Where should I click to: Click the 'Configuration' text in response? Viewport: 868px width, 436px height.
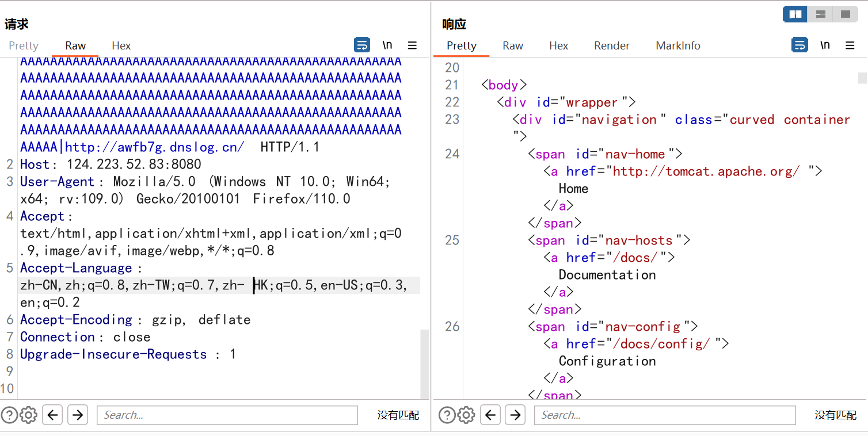click(x=607, y=361)
